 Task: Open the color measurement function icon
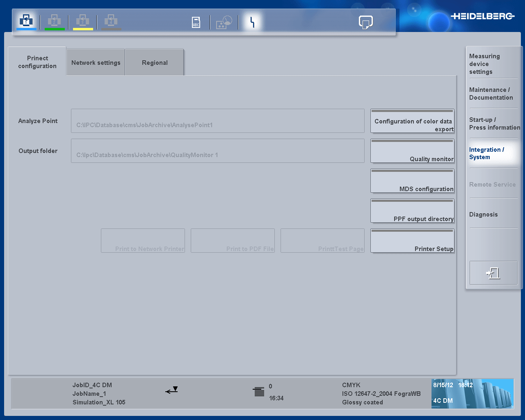[x=224, y=22]
